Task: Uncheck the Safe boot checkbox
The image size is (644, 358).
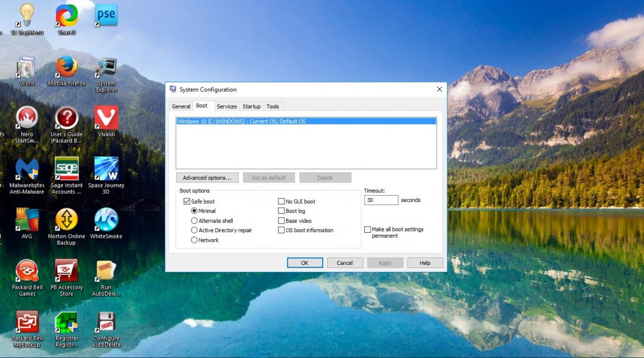Action: click(187, 201)
